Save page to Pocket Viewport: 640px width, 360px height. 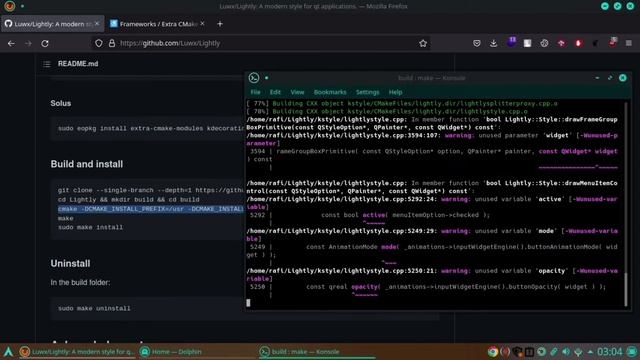pyautogui.click(x=477, y=43)
